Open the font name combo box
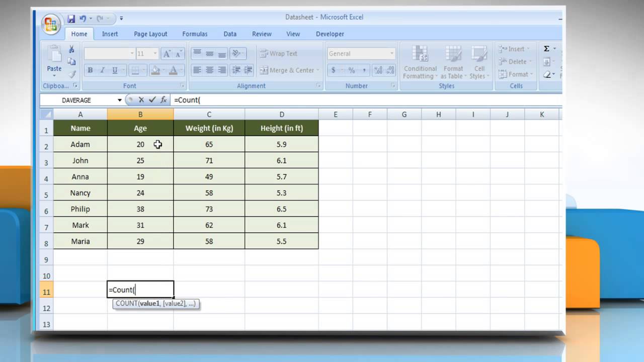This screenshot has width=644, height=362. (110, 53)
